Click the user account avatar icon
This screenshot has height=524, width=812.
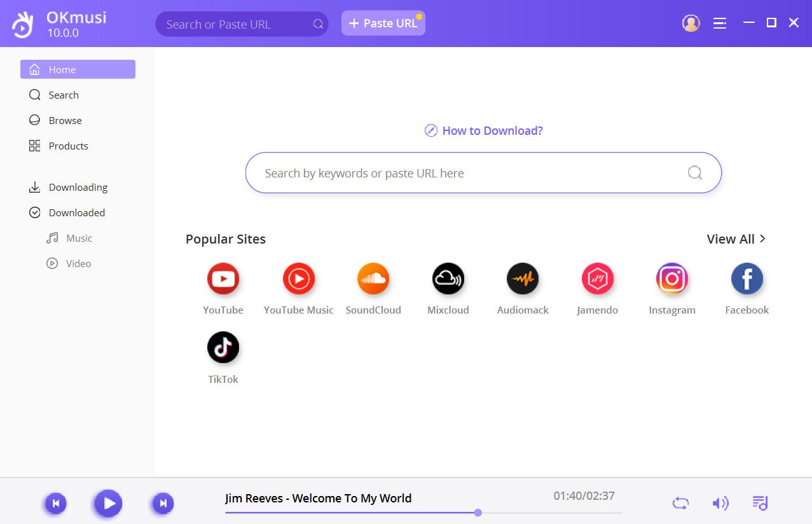tap(691, 23)
